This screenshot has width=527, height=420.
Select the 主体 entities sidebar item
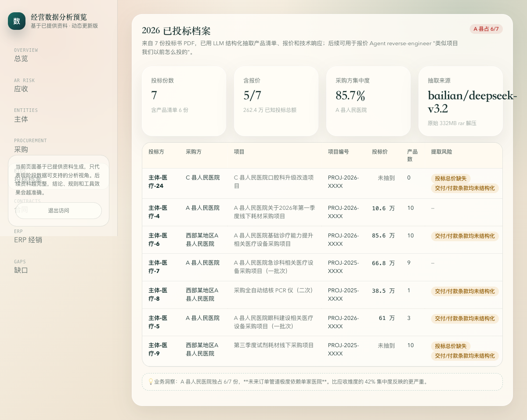pyautogui.click(x=21, y=119)
